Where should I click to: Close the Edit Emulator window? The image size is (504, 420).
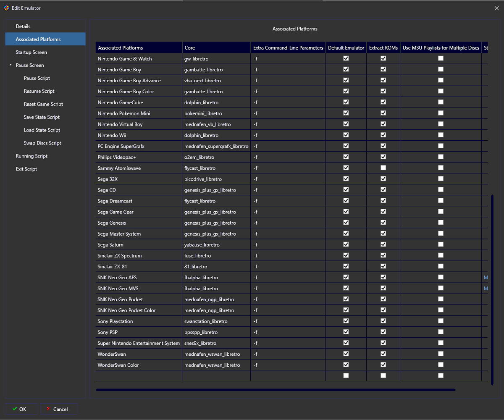(x=496, y=8)
